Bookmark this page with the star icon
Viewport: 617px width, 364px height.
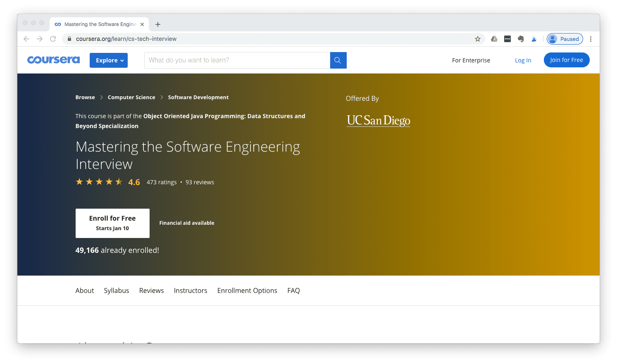click(x=477, y=39)
